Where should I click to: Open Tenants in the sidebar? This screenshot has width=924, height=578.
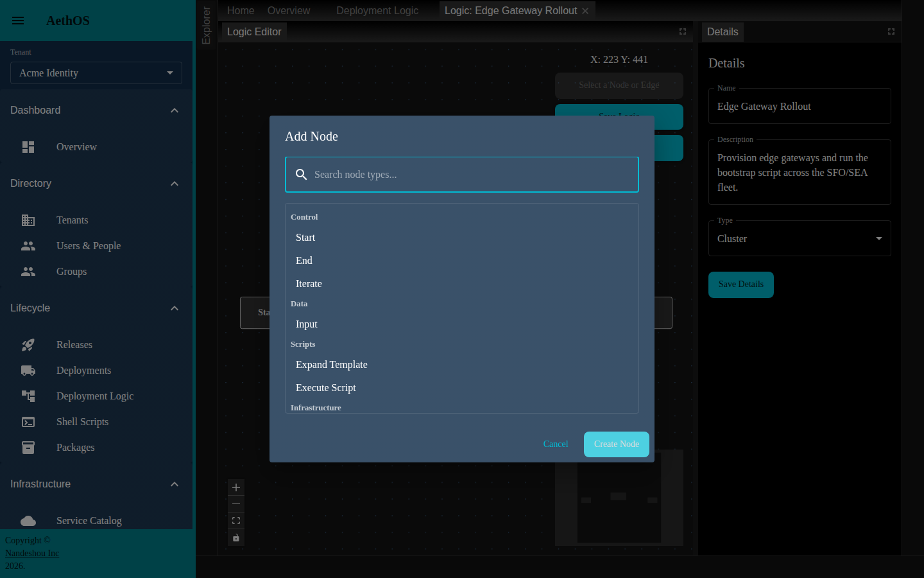click(96, 220)
